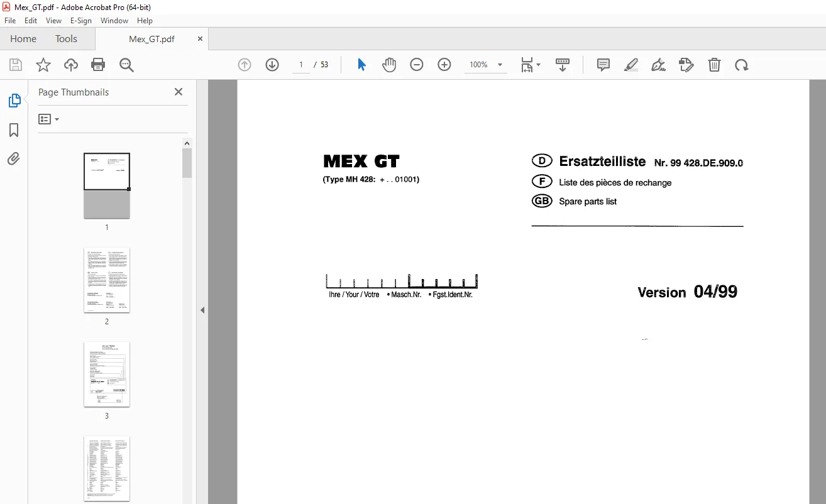Open the Window menu
This screenshot has width=826, height=504.
[114, 21]
